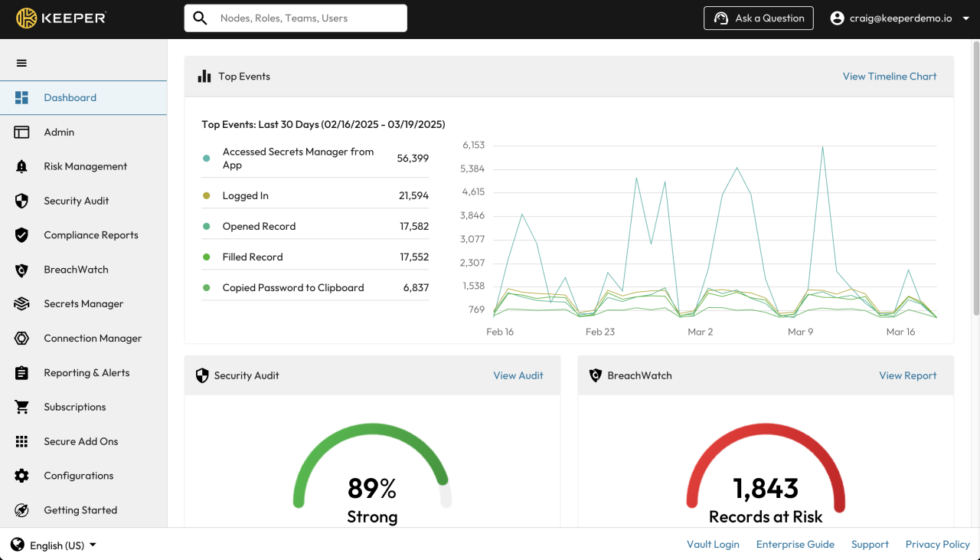The width and height of the screenshot is (980, 560).
Task: Click the Secrets Manager layers icon
Action: [x=21, y=304]
